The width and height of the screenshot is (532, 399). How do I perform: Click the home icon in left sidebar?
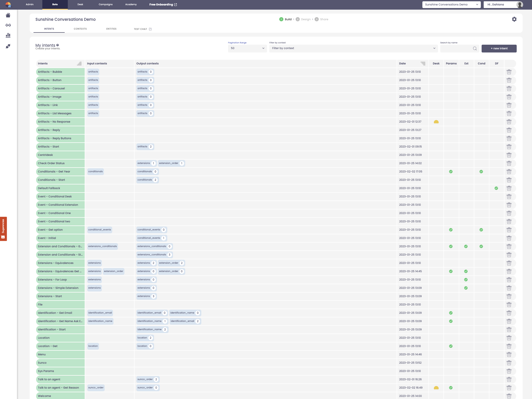(x=8, y=15)
